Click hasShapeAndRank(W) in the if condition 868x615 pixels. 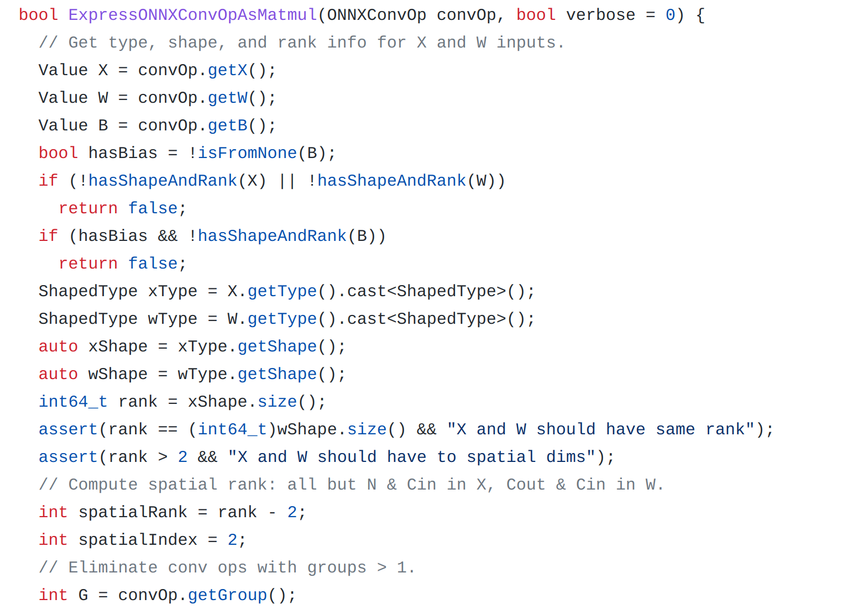pyautogui.click(x=406, y=181)
